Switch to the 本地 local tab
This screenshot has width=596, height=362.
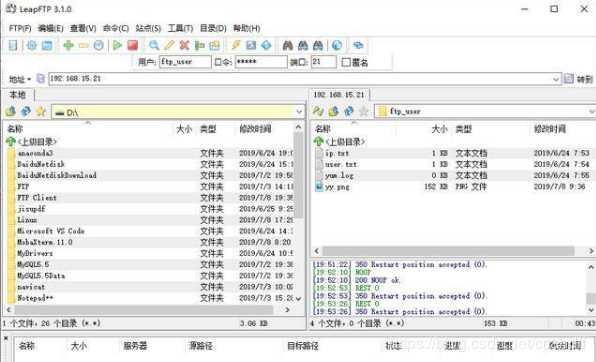point(17,95)
